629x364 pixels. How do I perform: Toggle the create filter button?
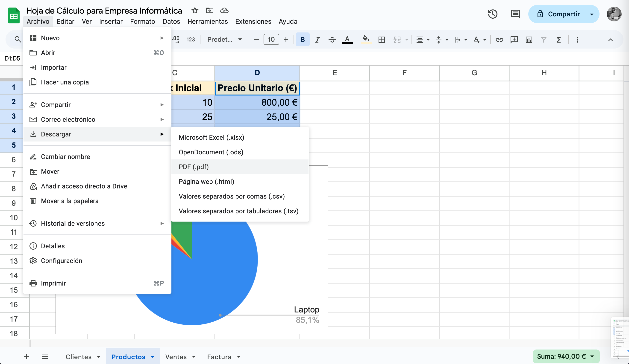(544, 40)
